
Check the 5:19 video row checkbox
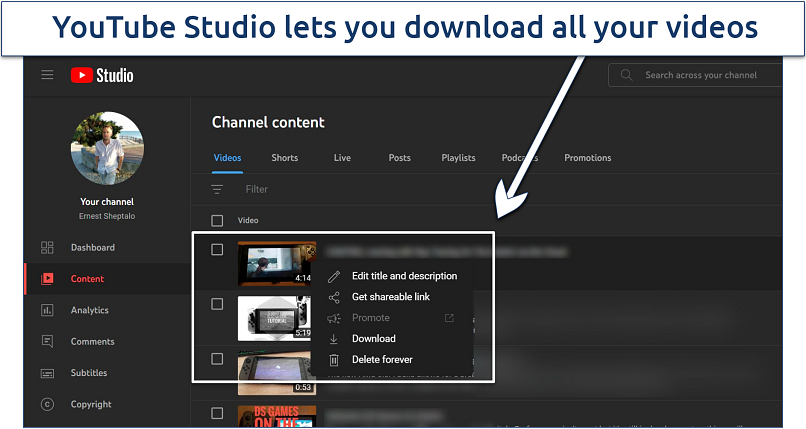(217, 304)
